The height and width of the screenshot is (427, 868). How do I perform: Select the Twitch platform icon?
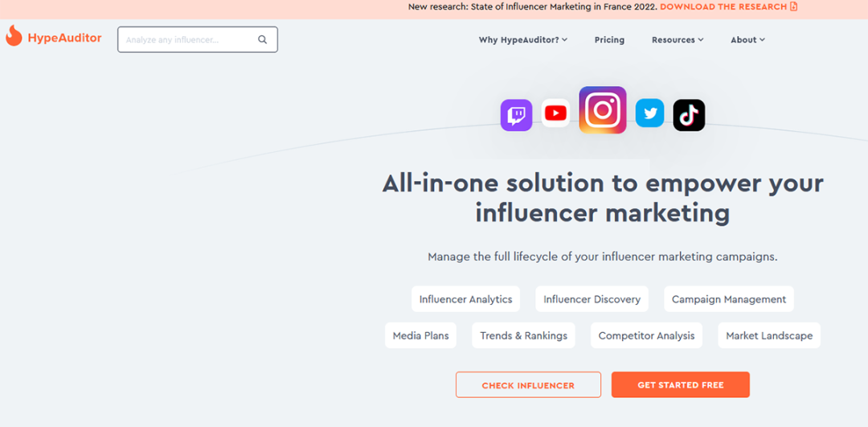pos(517,115)
